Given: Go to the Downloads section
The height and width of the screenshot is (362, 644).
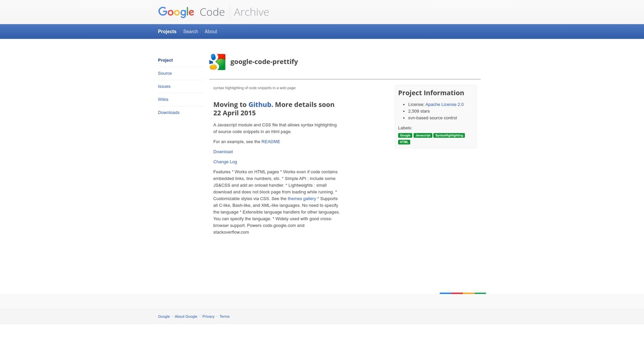Looking at the screenshot, I should point(169,112).
